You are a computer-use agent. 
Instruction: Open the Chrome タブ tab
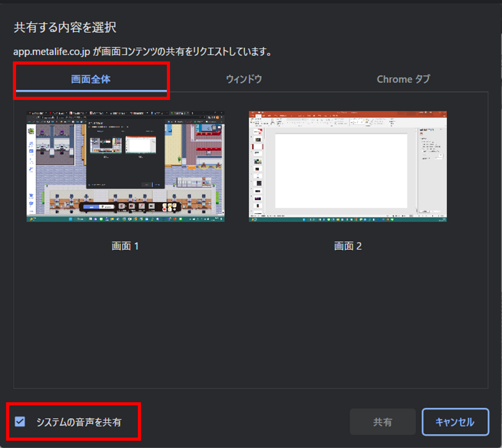404,79
